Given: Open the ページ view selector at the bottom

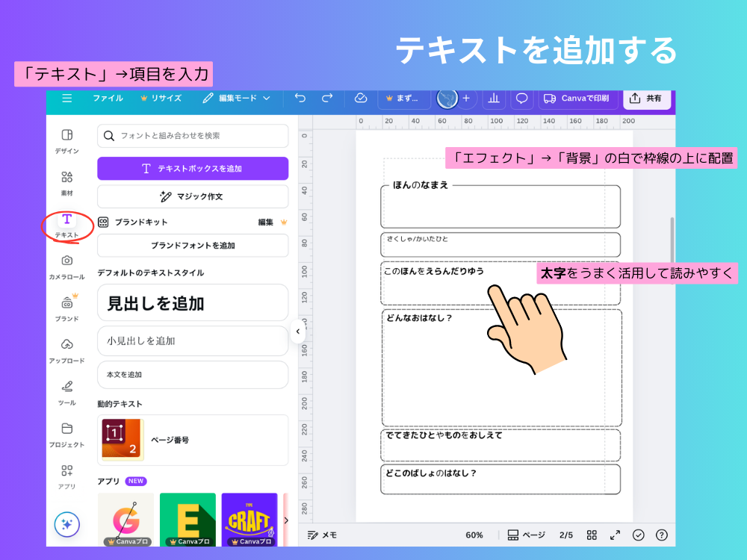Looking at the screenshot, I should (x=528, y=535).
